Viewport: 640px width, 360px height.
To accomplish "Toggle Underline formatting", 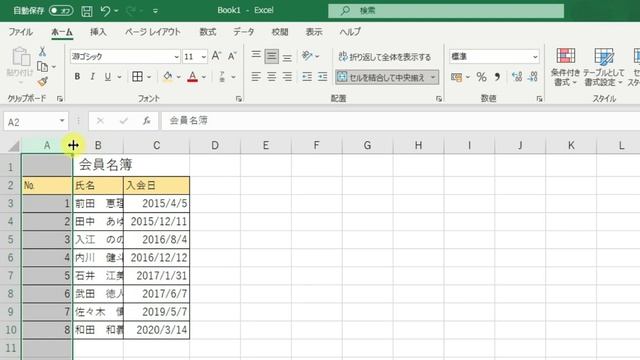I will click(108, 77).
